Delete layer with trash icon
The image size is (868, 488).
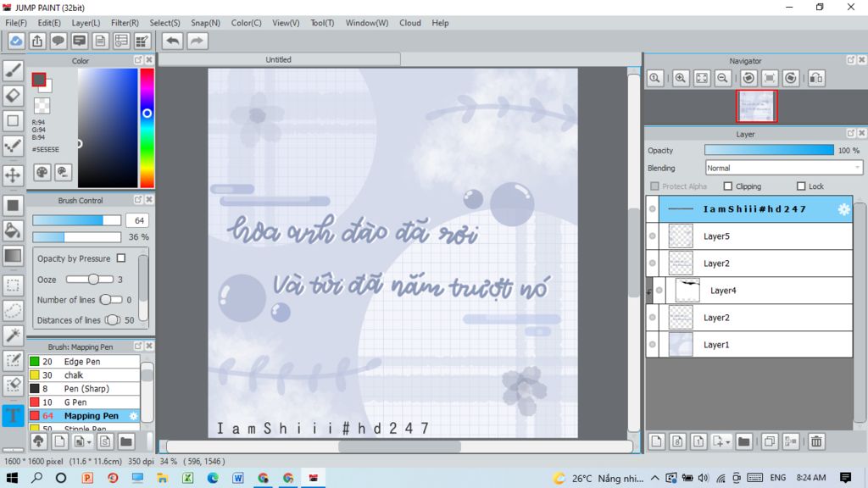[816, 441]
